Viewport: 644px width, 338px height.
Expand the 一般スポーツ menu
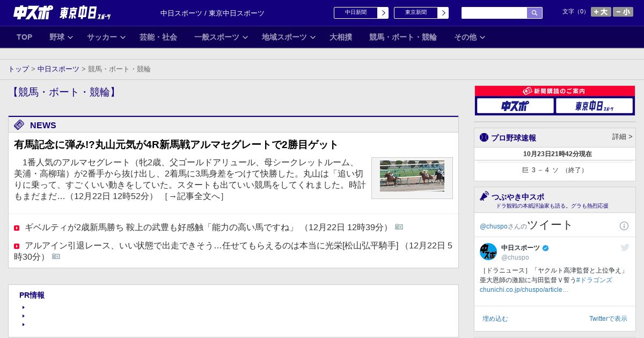(221, 37)
